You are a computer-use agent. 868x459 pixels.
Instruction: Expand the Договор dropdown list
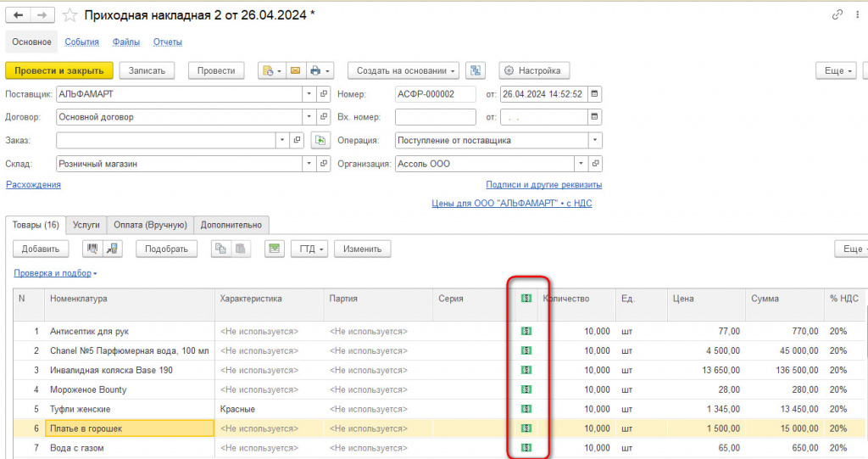[309, 117]
